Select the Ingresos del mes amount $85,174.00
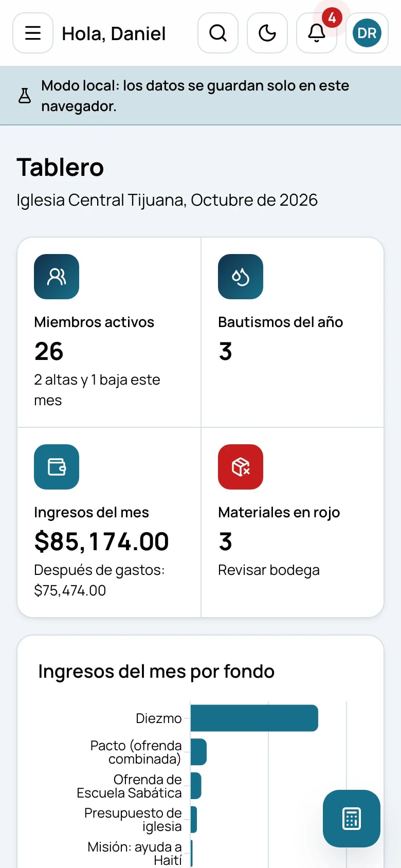 pos(101,541)
